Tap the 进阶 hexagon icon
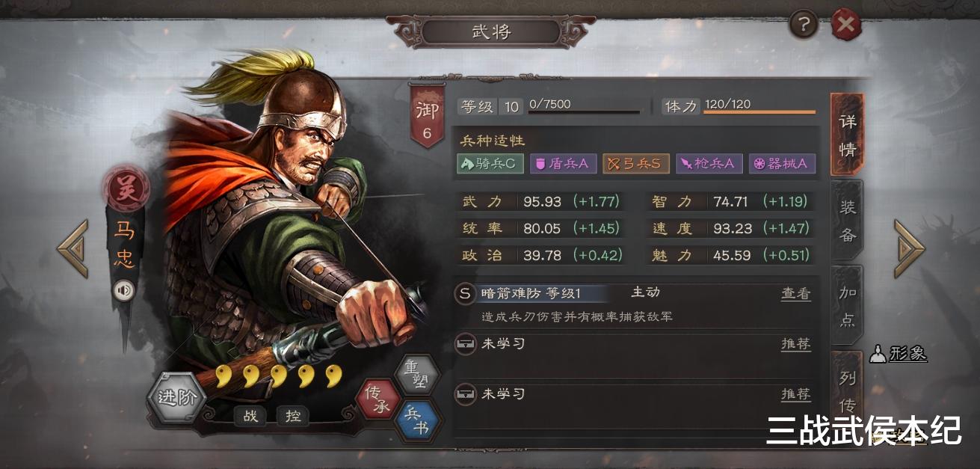Screen dimensions: 980x469 click(x=177, y=397)
